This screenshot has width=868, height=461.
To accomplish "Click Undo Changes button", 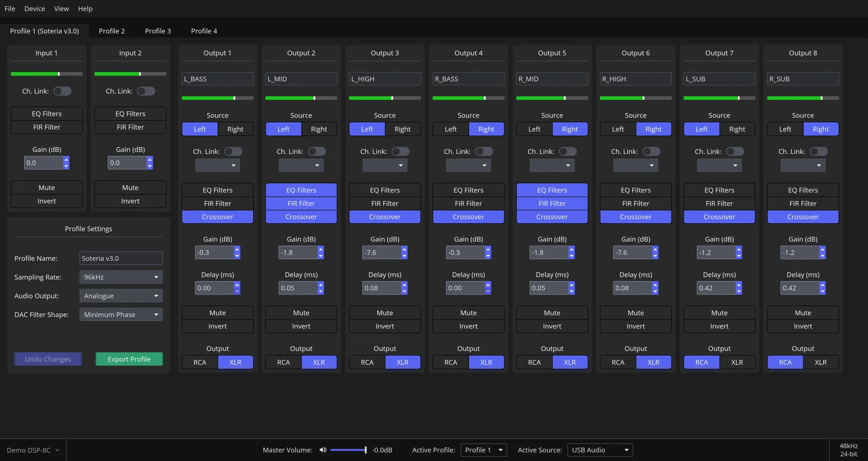I will [48, 359].
